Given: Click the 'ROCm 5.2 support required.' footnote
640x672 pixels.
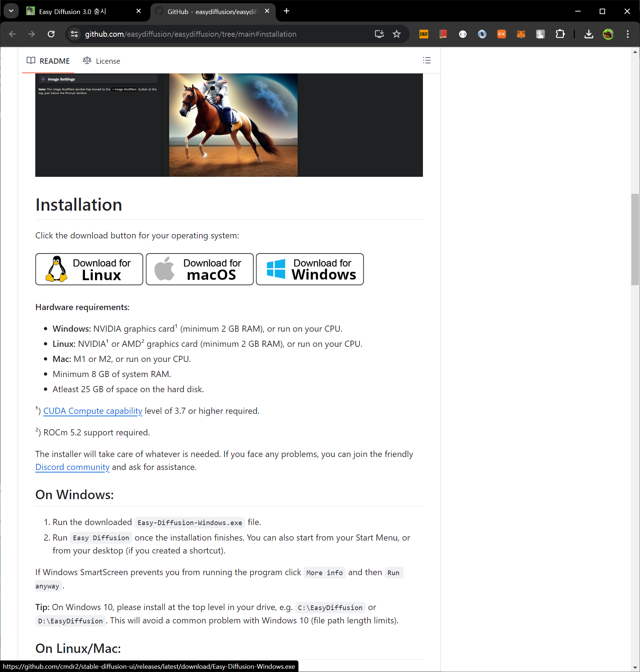Looking at the screenshot, I should tap(93, 432).
